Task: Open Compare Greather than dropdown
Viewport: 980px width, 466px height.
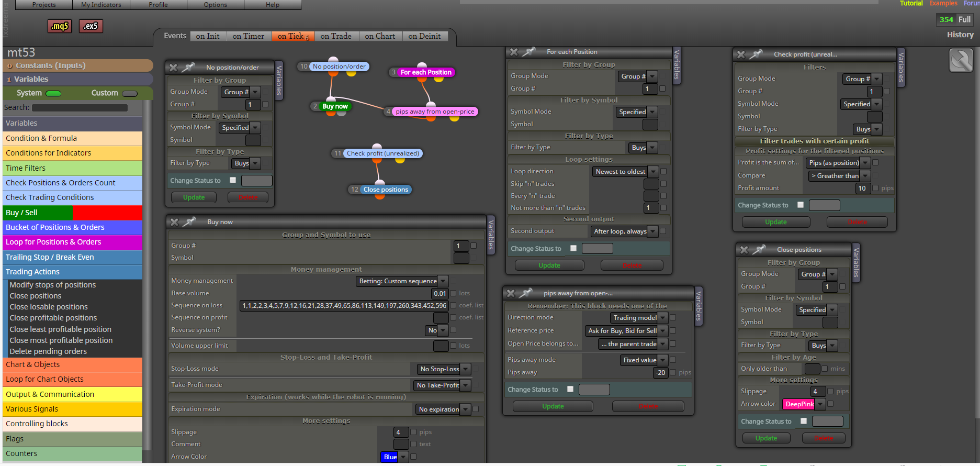Action: pyautogui.click(x=839, y=176)
